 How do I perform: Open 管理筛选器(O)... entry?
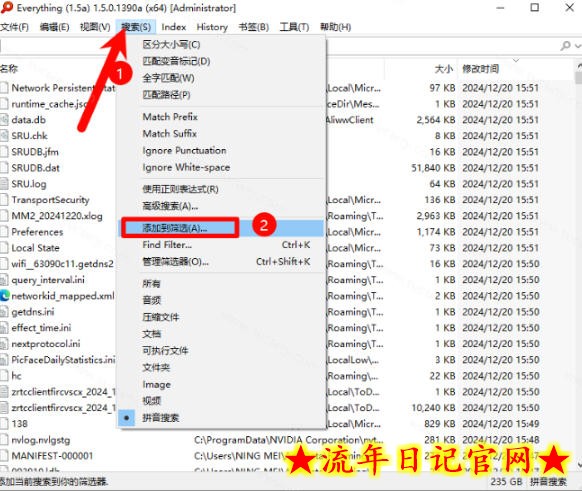click(x=221, y=262)
